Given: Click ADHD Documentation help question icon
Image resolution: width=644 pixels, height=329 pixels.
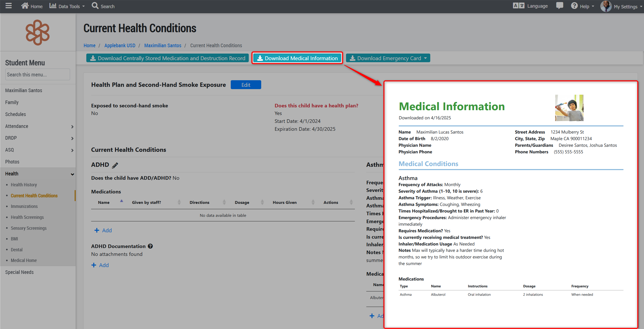Looking at the screenshot, I should (x=150, y=246).
